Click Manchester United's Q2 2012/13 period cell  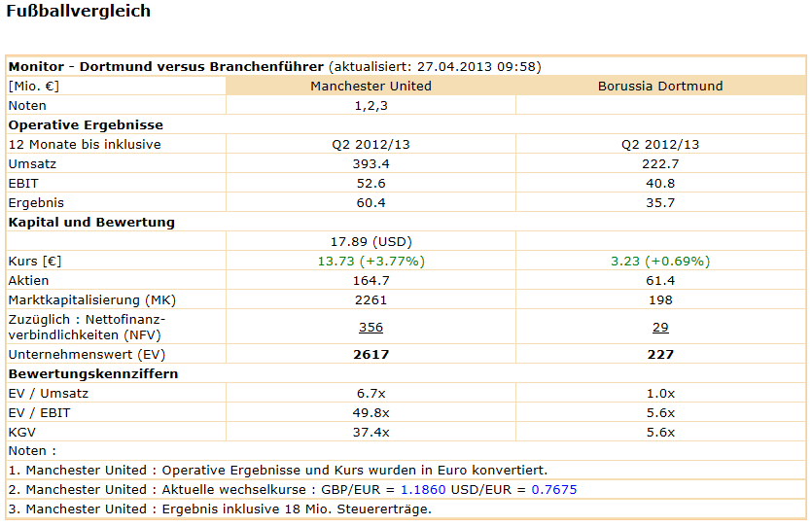pyautogui.click(x=371, y=145)
